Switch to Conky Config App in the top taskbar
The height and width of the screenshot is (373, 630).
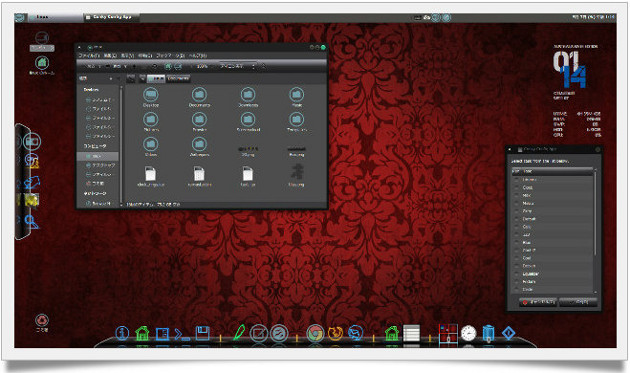tap(112, 17)
